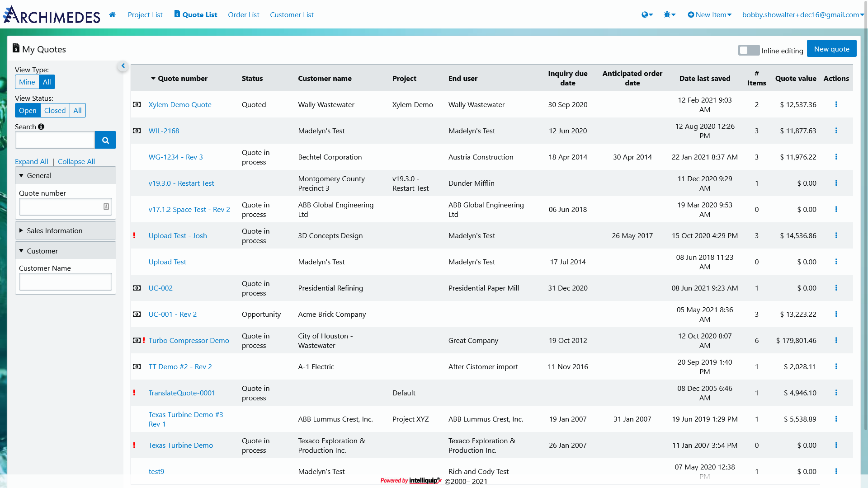Click the money icon beside Xylem Demo Quote
The image size is (868, 488).
137,104
